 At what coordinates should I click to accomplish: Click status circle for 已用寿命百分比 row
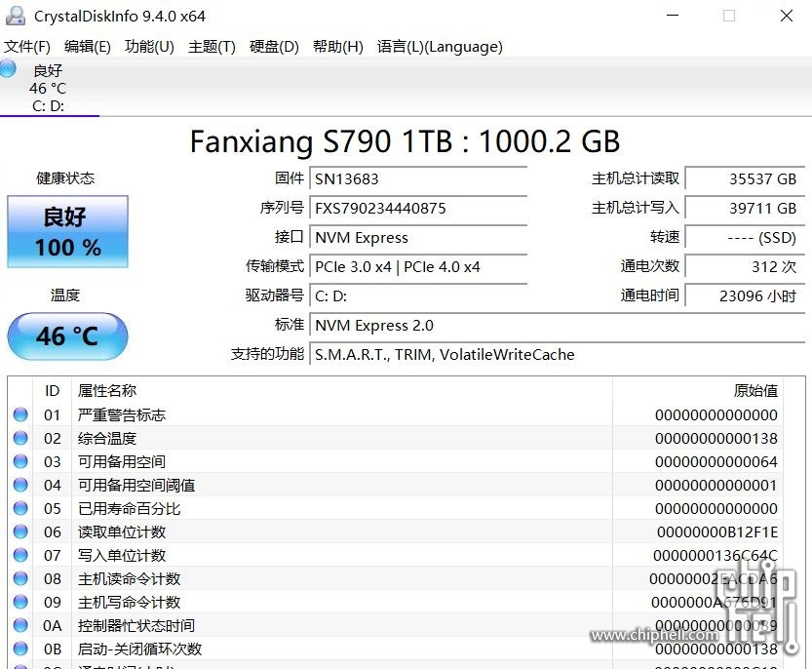point(20,508)
